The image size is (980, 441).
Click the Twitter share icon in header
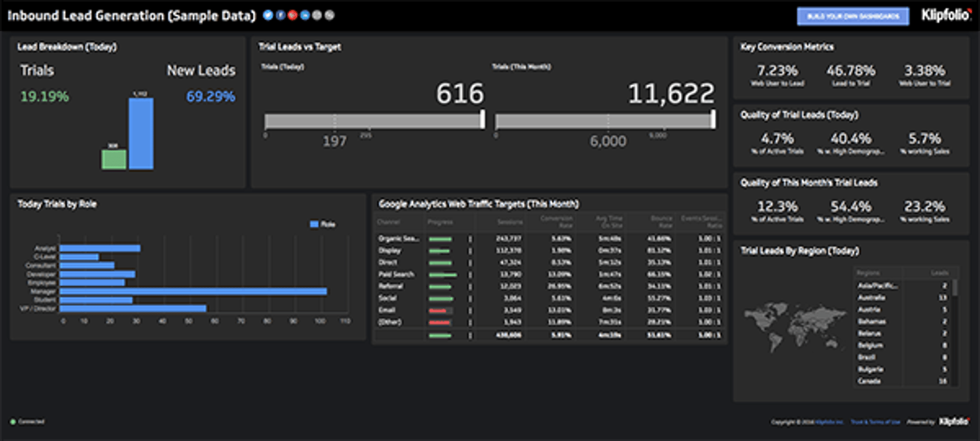coord(268,15)
